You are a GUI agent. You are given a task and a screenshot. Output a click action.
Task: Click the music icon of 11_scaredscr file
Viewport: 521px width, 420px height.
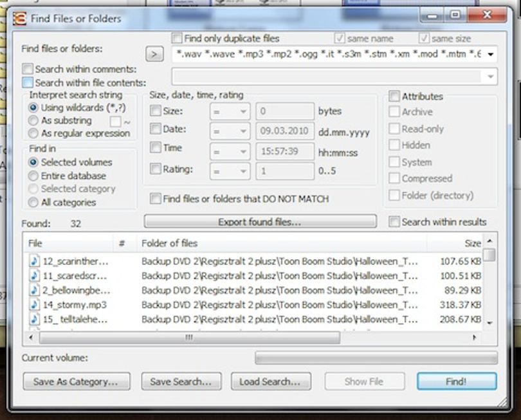tap(34, 275)
